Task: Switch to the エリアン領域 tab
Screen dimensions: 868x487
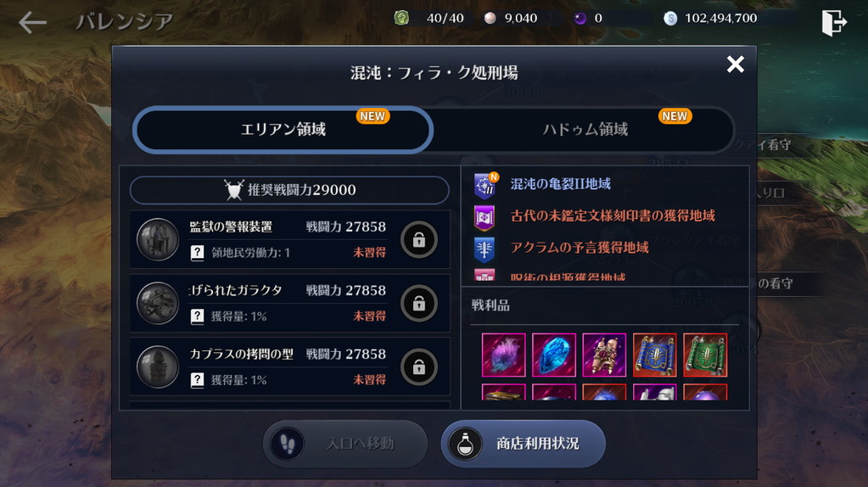Action: (x=283, y=130)
